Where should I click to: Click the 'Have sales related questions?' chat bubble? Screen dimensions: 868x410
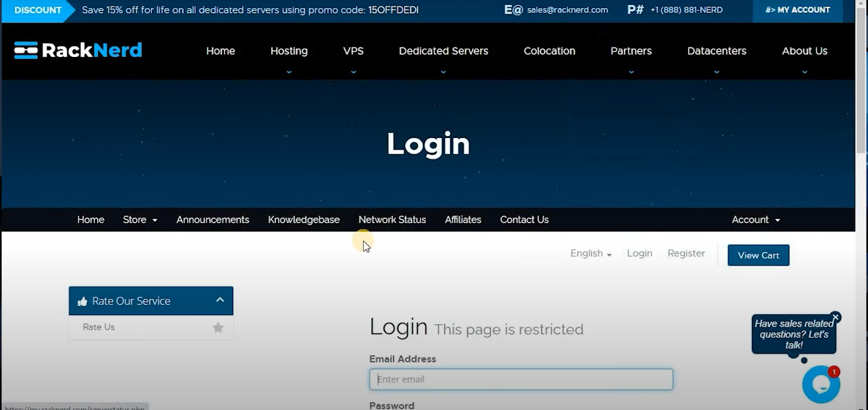pyautogui.click(x=794, y=334)
